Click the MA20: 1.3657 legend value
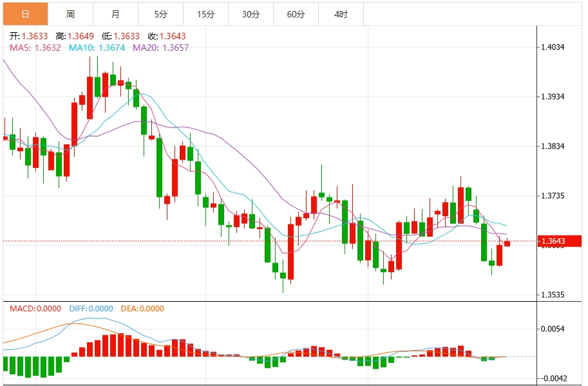Viewport: 588px width, 386px height. click(x=161, y=48)
